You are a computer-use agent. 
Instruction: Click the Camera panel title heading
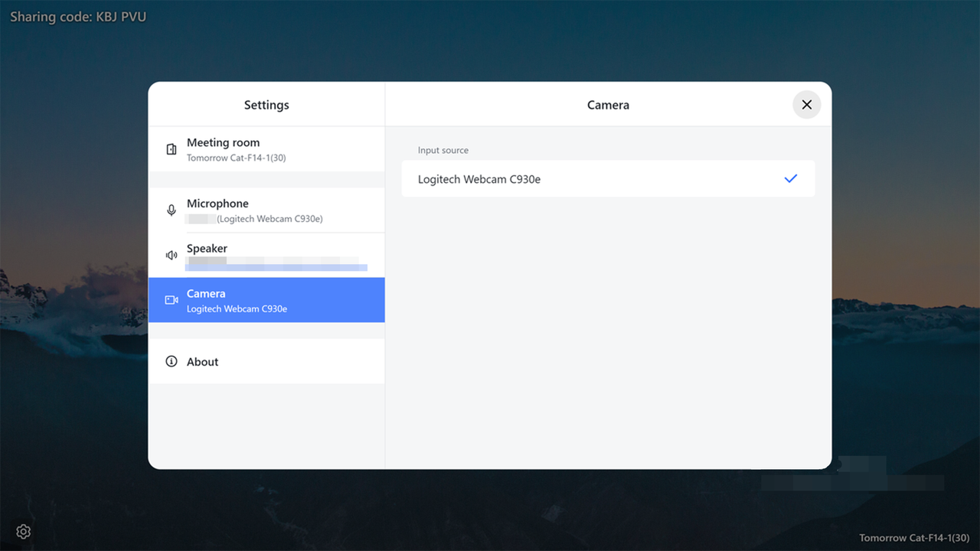pyautogui.click(x=608, y=105)
